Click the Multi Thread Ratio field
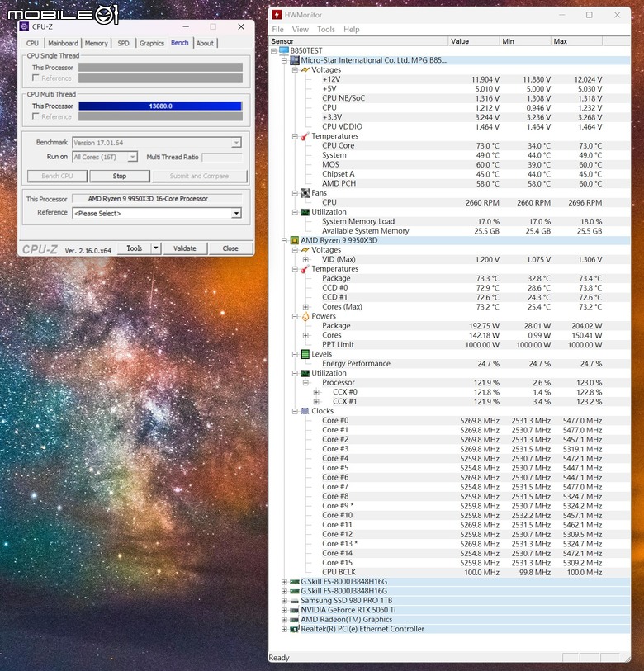The image size is (644, 671). (222, 157)
